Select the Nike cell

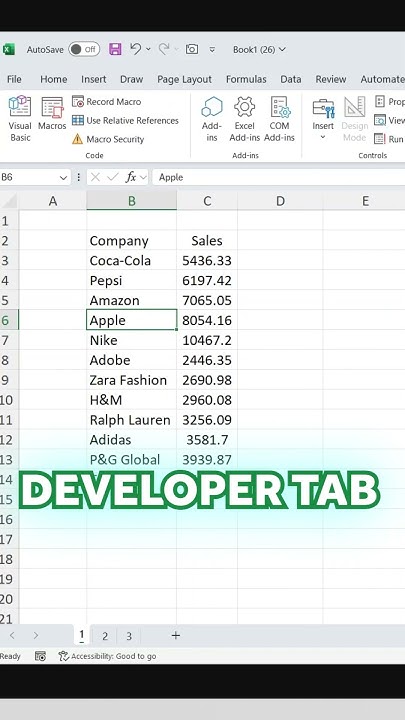[132, 340]
